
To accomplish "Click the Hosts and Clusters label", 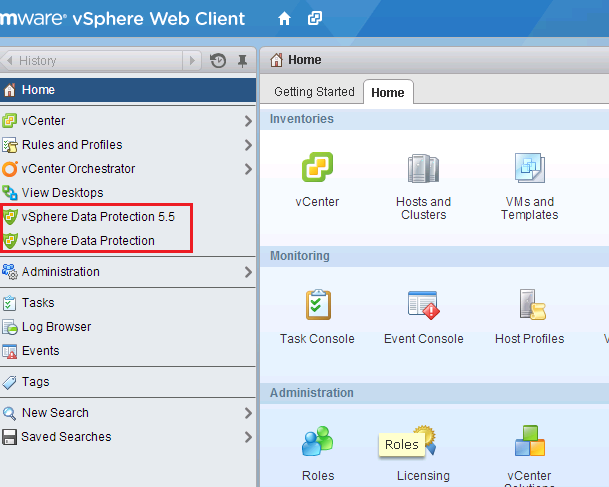I will (x=423, y=208).
